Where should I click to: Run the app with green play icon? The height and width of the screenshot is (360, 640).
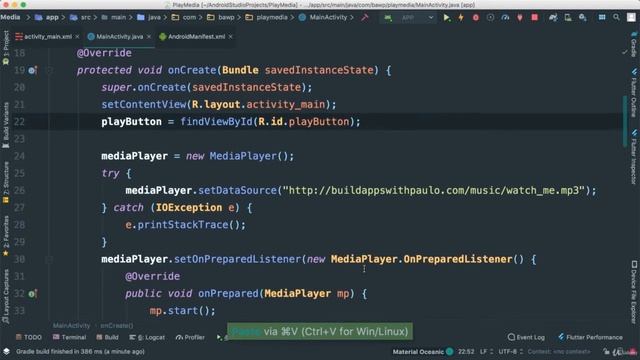(447, 18)
